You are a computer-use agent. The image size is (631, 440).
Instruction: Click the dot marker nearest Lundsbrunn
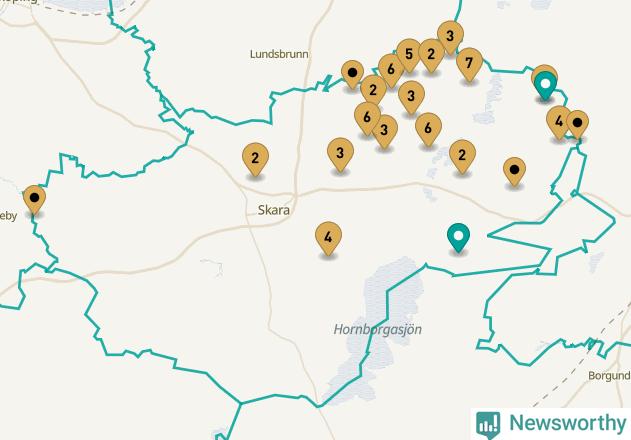tap(352, 74)
